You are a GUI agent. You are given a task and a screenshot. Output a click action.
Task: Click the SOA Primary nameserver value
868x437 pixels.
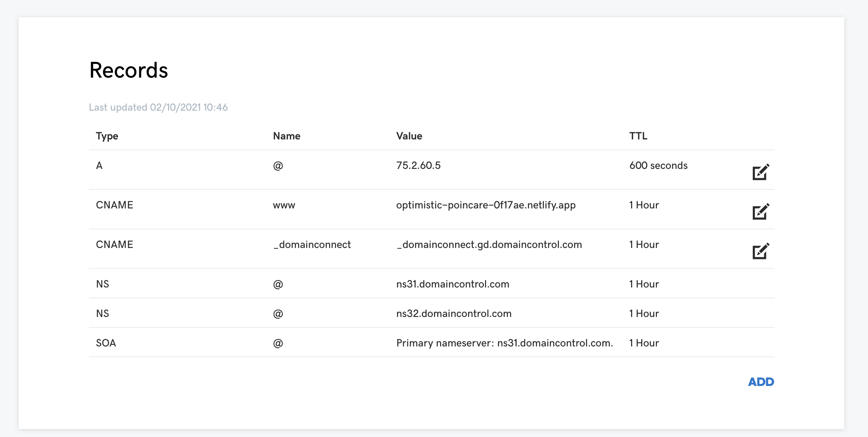click(505, 343)
